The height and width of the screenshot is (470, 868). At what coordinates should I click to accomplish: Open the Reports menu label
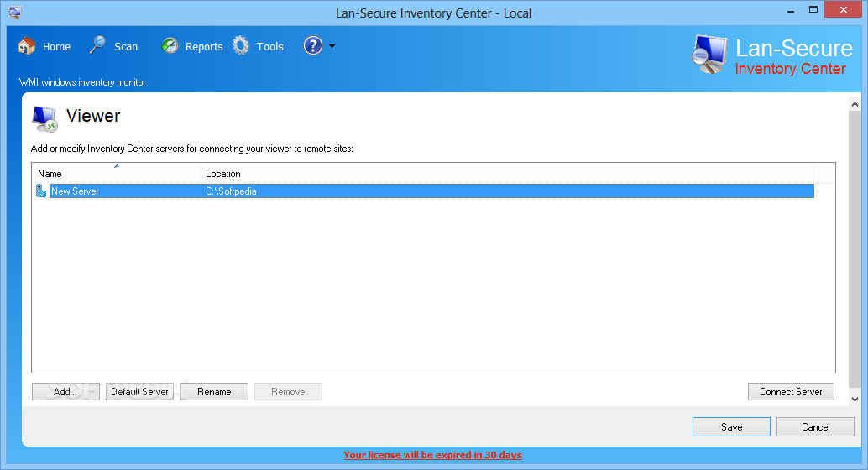click(x=204, y=46)
